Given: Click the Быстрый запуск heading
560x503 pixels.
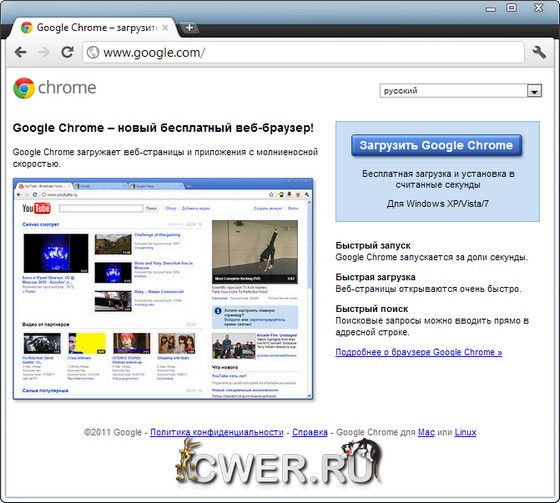Looking at the screenshot, I should point(373,245).
